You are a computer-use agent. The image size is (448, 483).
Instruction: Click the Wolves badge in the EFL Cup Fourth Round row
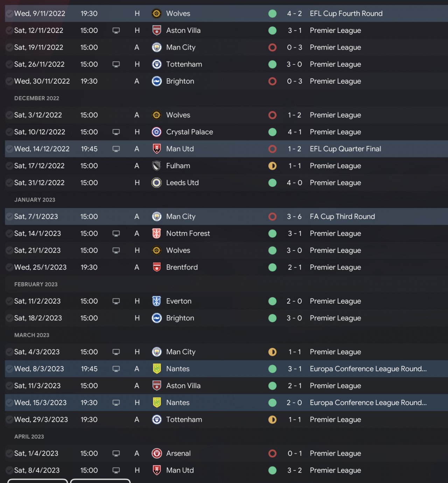coord(156,14)
